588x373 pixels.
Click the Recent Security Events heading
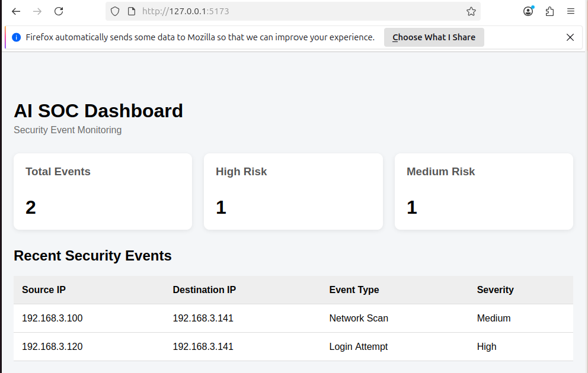[x=92, y=256]
